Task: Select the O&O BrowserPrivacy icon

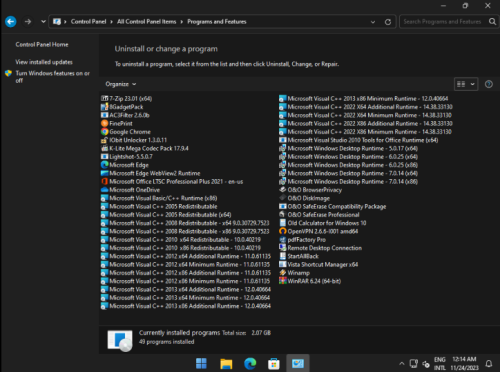Action: (x=283, y=190)
